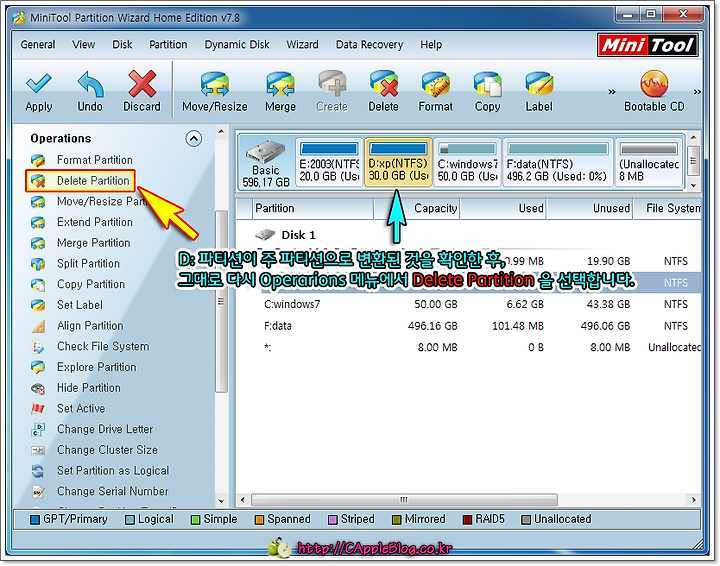Select the C:windows7 row in list
The width and height of the screenshot is (720, 566).
[468, 304]
